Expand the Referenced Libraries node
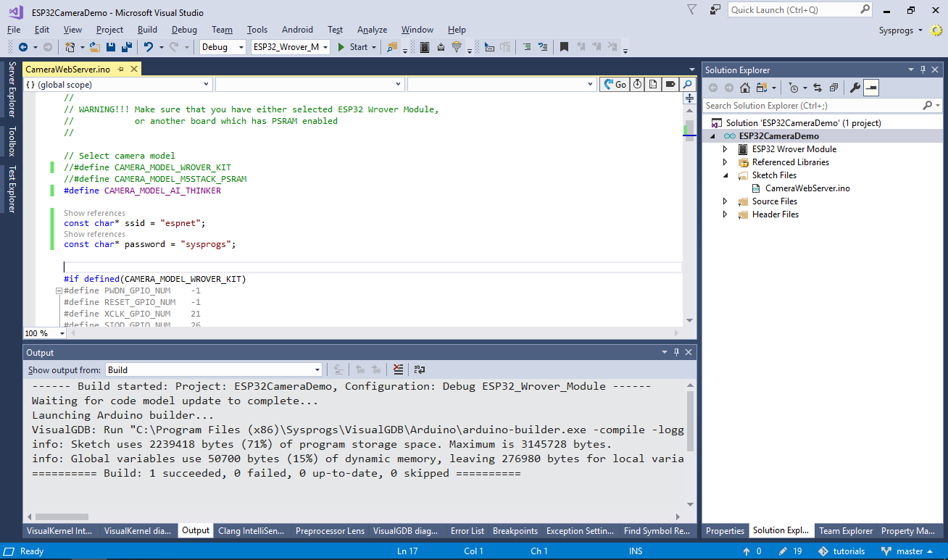948x560 pixels. pos(725,162)
